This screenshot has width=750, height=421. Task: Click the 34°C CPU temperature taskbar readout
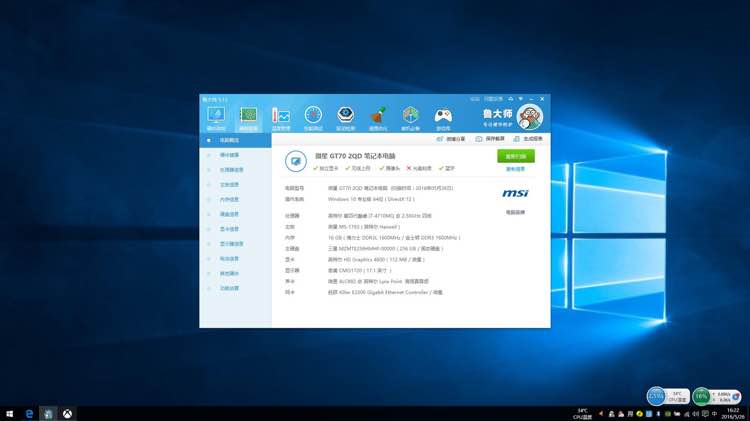point(583,414)
